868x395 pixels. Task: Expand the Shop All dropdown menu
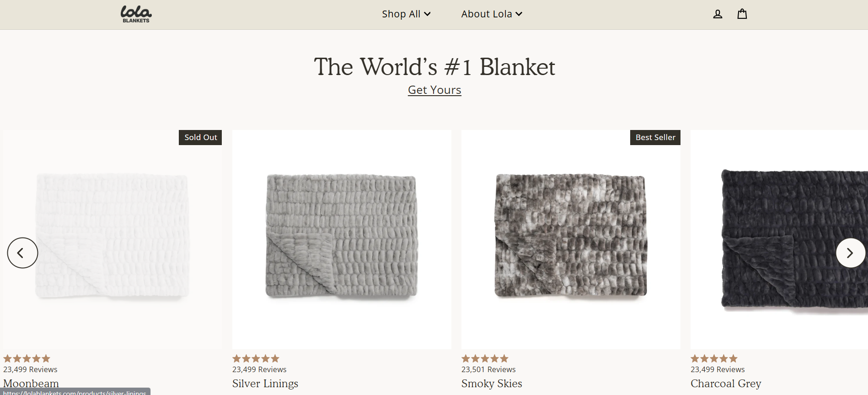click(406, 14)
